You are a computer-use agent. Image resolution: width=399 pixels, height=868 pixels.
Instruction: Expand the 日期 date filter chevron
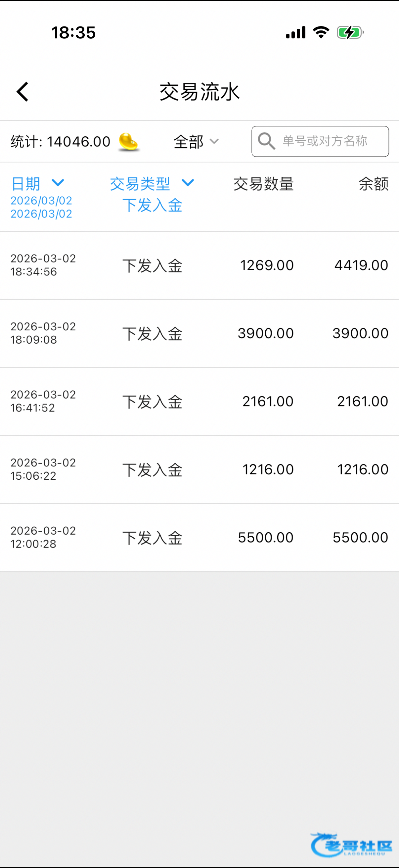[58, 183]
